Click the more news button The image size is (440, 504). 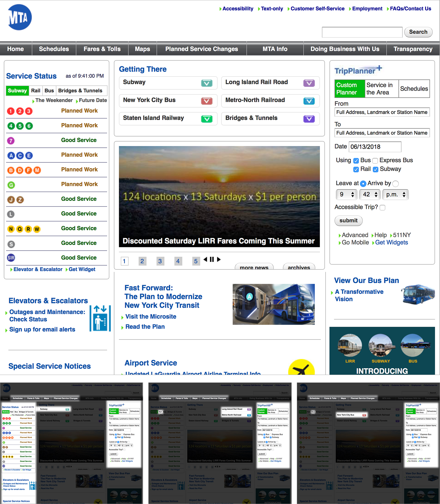254,267
